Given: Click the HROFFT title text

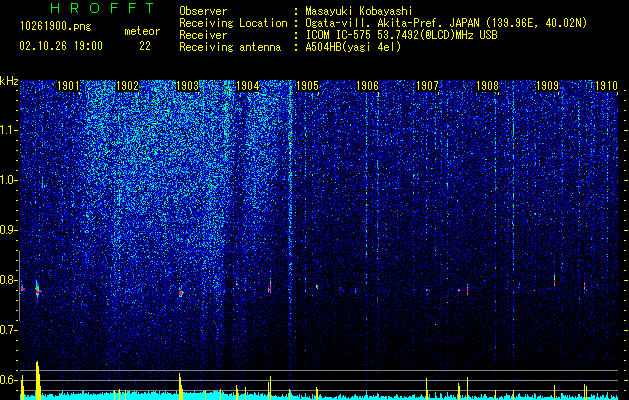Looking at the screenshot, I should click(103, 8).
